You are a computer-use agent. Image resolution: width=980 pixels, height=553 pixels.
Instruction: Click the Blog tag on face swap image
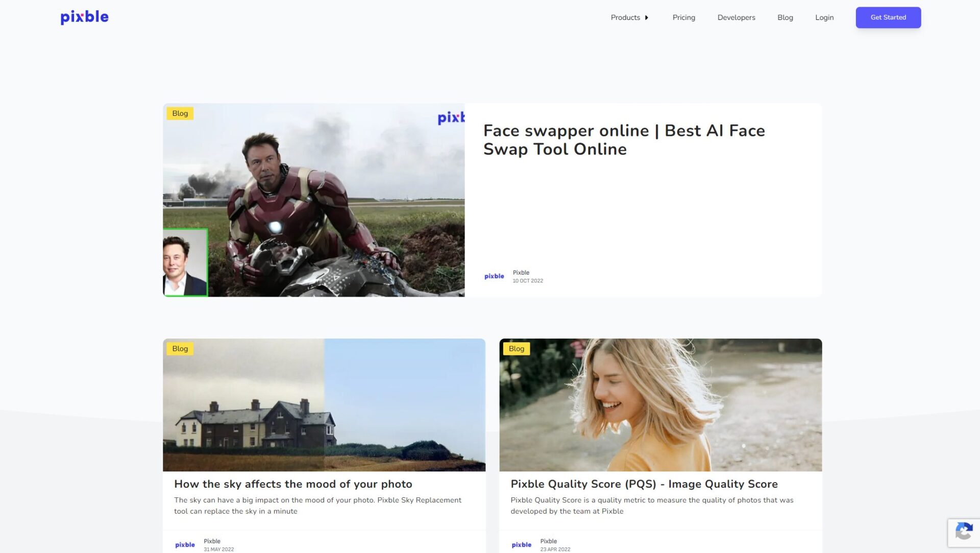(180, 113)
